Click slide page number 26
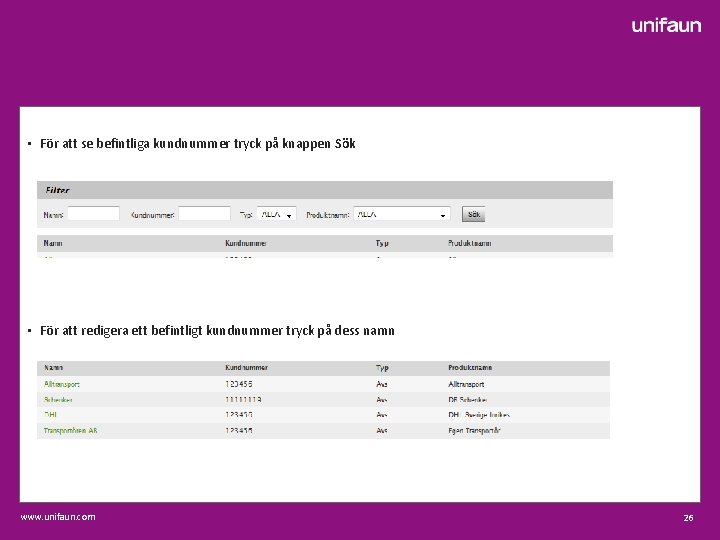The height and width of the screenshot is (540, 720). tap(688, 518)
